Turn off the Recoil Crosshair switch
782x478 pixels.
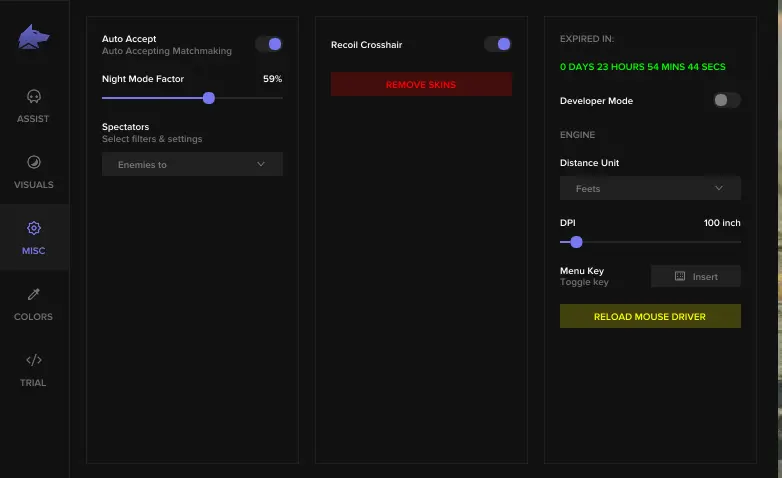(497, 44)
